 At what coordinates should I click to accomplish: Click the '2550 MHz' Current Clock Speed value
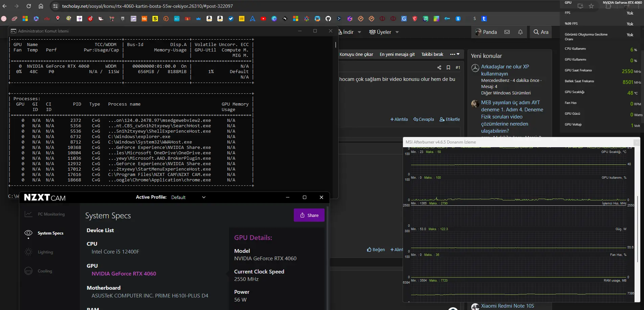pos(246,279)
